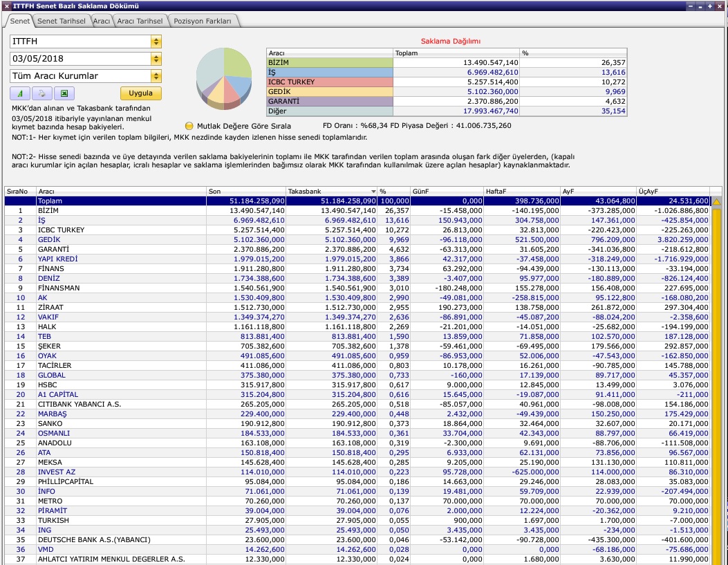Select the HALK row
Screen dimensions: 728x565
click(x=357, y=327)
